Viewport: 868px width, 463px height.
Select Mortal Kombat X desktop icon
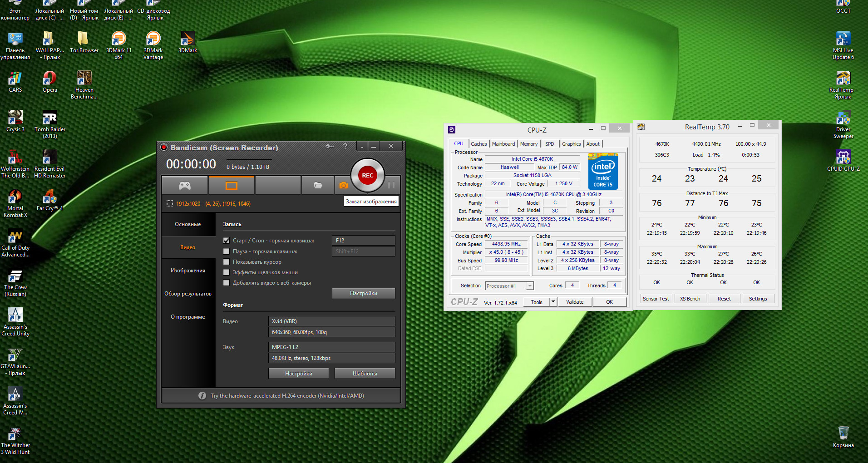(x=15, y=203)
